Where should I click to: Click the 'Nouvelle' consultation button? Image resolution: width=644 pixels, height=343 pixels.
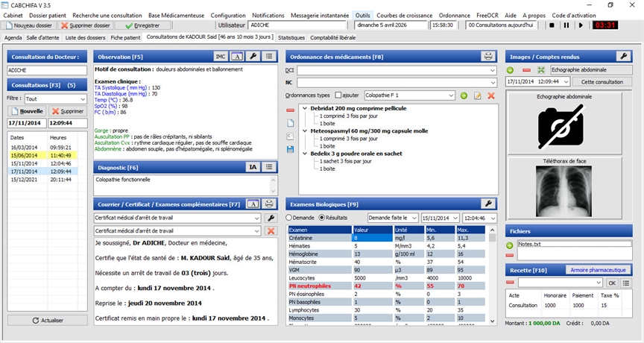[28, 111]
